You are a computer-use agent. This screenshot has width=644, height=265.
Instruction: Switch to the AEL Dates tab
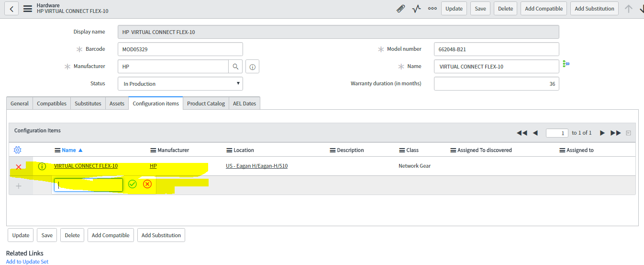coord(244,103)
